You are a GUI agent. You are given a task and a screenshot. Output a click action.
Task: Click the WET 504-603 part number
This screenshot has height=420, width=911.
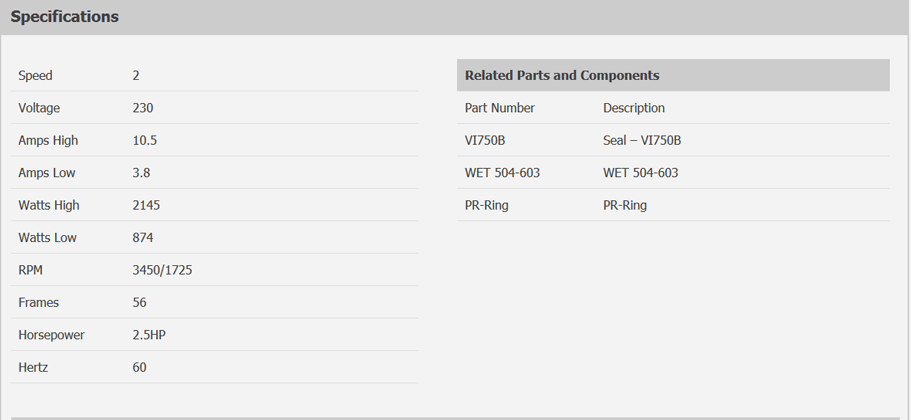[502, 173]
